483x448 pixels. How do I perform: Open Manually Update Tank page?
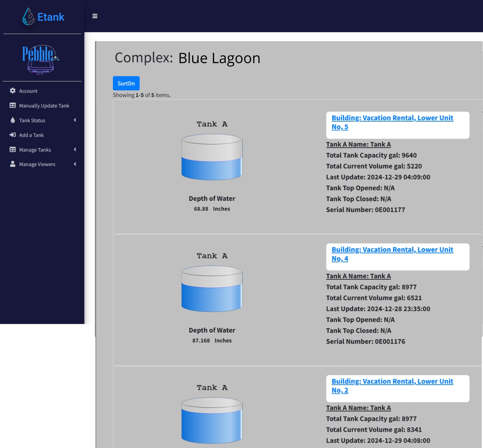pos(44,106)
